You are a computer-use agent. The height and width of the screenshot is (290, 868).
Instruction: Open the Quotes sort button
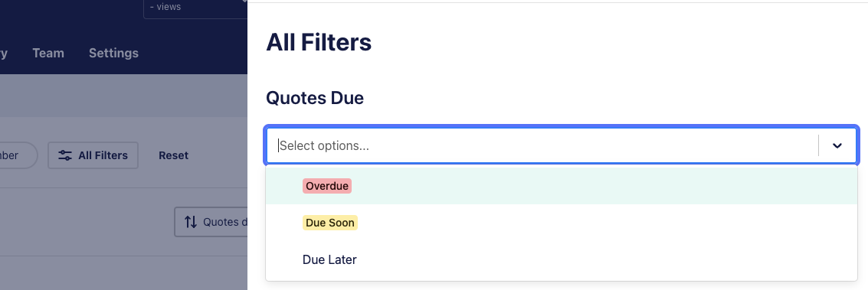(211, 222)
